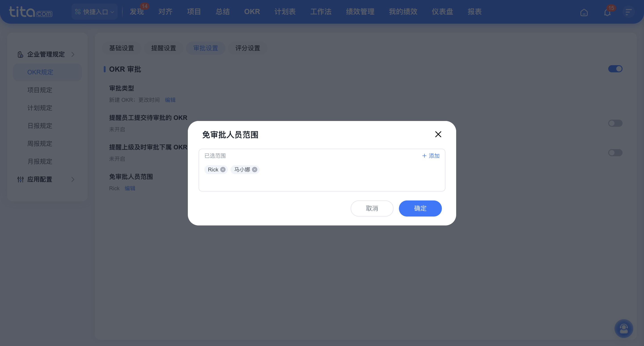Click the 应用配置 sliders icon
This screenshot has height=346, width=644.
click(x=20, y=179)
